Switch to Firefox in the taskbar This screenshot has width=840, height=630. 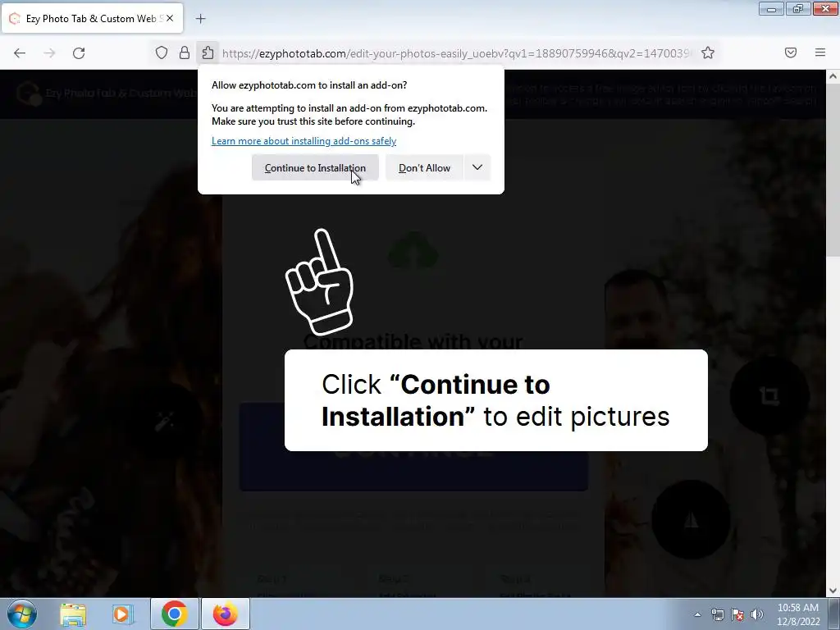[225, 614]
